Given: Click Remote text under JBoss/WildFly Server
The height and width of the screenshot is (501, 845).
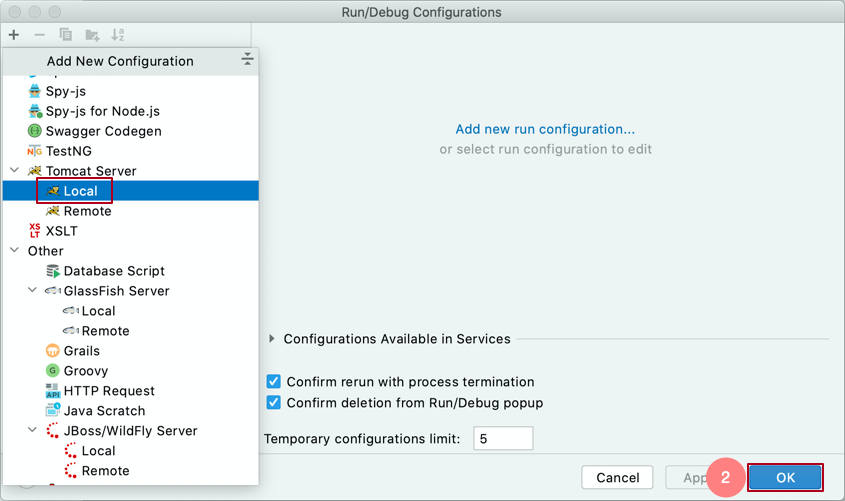Looking at the screenshot, I should click(x=106, y=470).
